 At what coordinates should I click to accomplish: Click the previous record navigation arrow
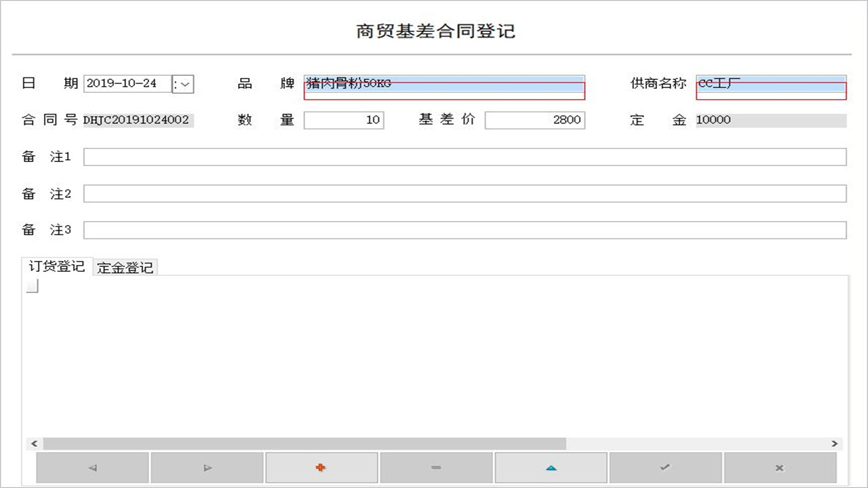pos(92,467)
